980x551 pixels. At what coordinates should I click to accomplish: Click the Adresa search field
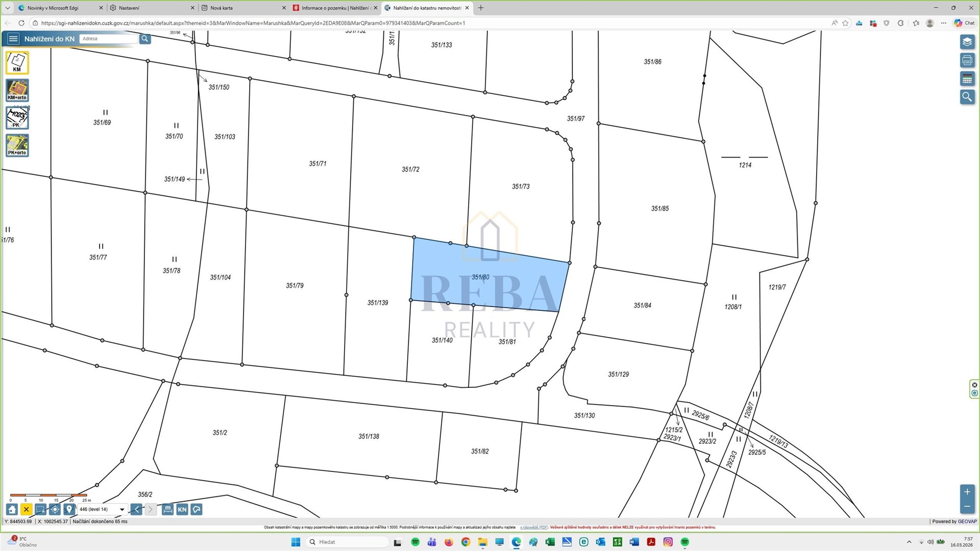point(108,39)
